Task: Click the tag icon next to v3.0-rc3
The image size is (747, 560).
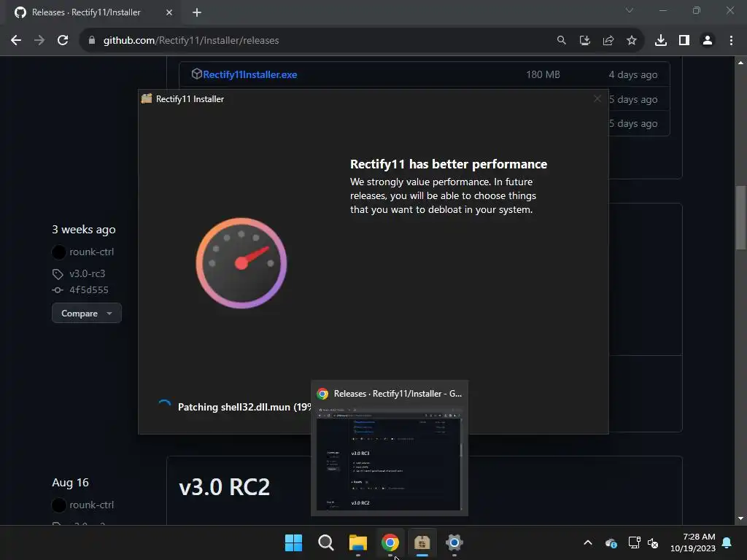Action: tap(58, 274)
